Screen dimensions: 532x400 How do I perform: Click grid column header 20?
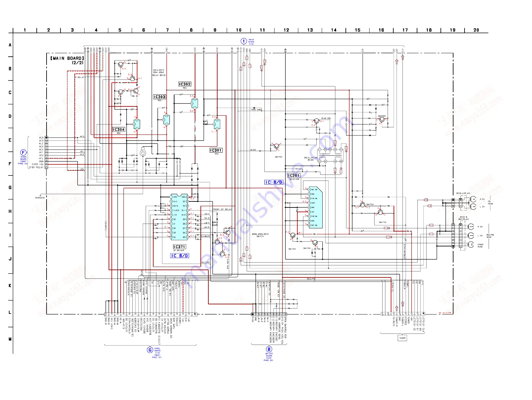coord(476,30)
